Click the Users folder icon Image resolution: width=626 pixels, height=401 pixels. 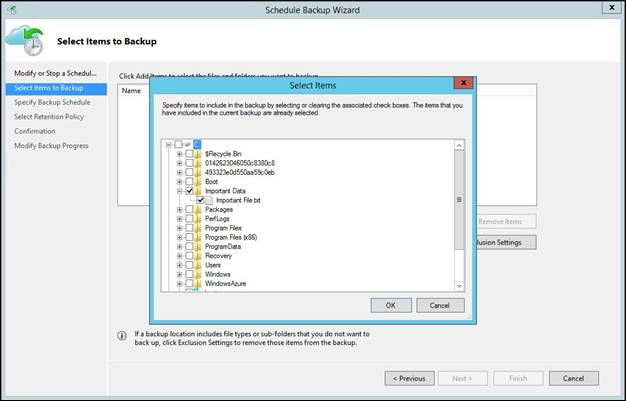coord(198,265)
